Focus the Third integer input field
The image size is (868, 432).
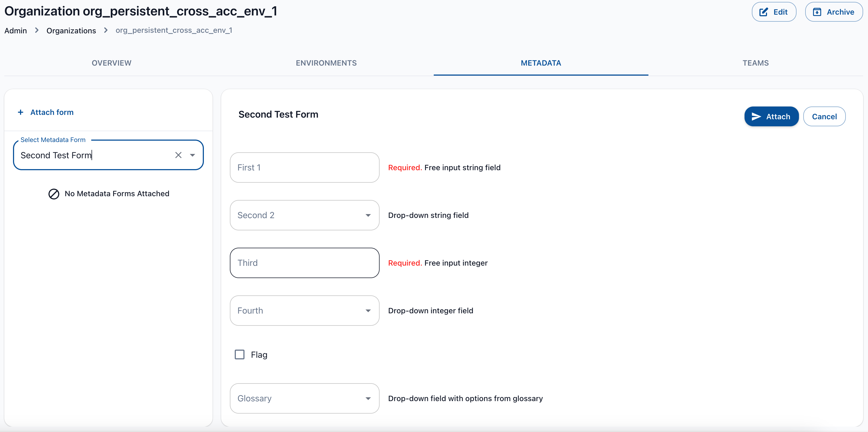coord(305,263)
